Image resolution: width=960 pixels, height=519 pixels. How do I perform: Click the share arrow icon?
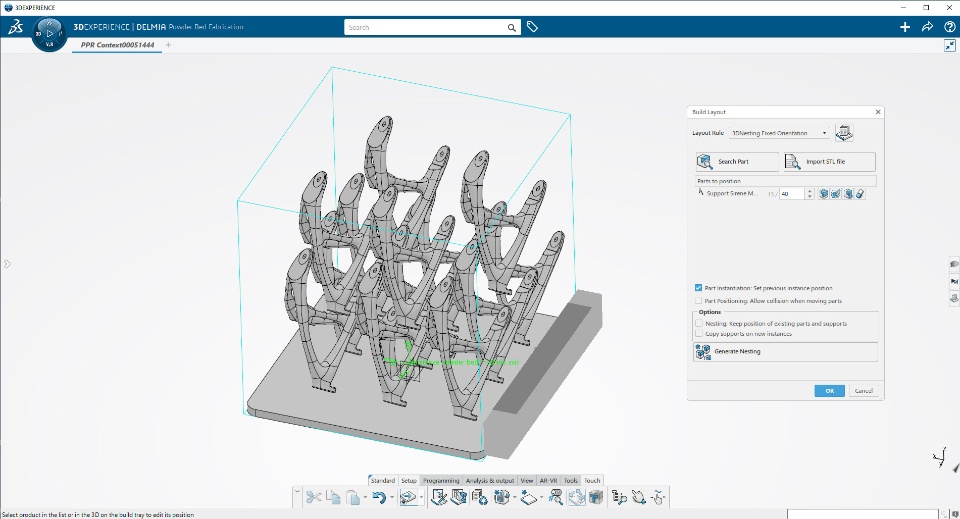[927, 27]
